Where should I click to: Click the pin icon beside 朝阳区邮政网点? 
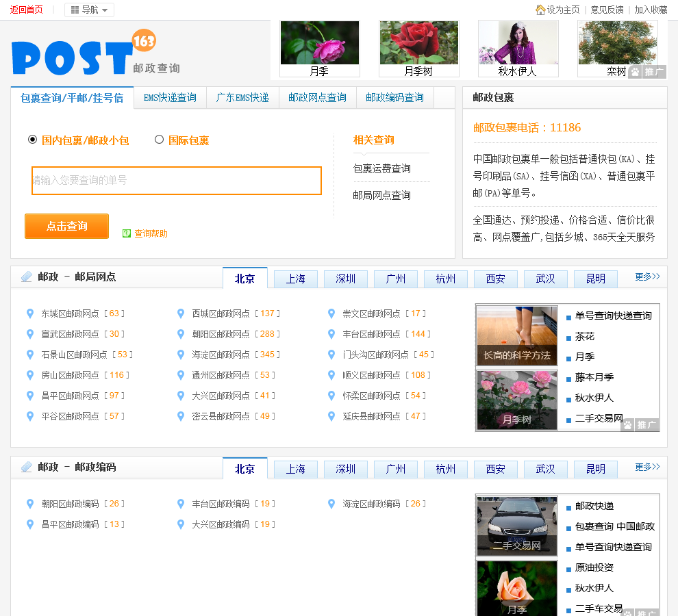point(181,334)
